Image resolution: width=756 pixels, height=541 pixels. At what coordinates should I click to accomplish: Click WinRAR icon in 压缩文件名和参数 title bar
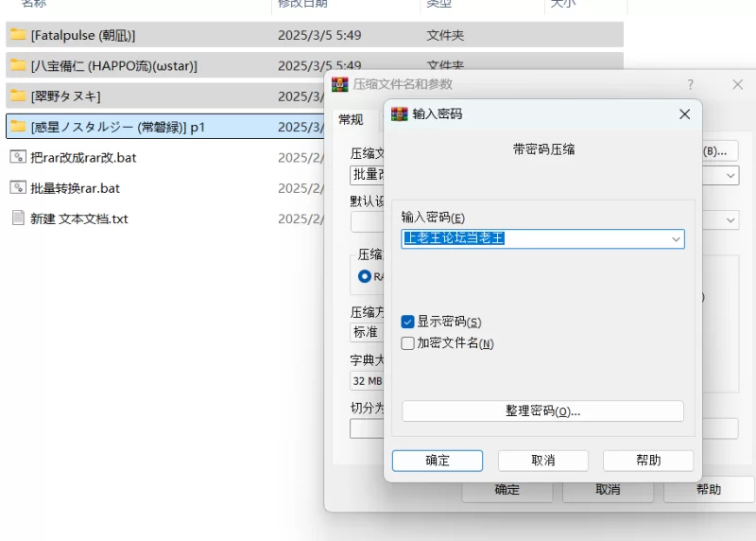[340, 84]
